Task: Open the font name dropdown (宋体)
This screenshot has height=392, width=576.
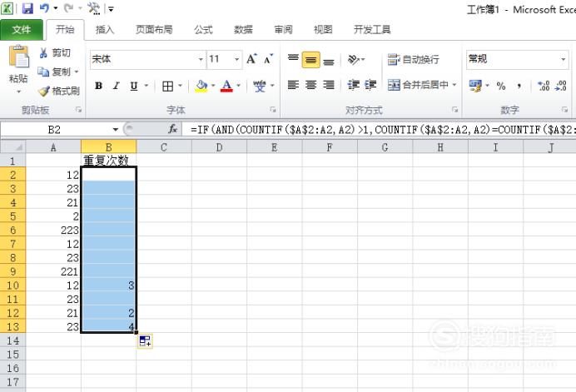Action: tap(201, 59)
